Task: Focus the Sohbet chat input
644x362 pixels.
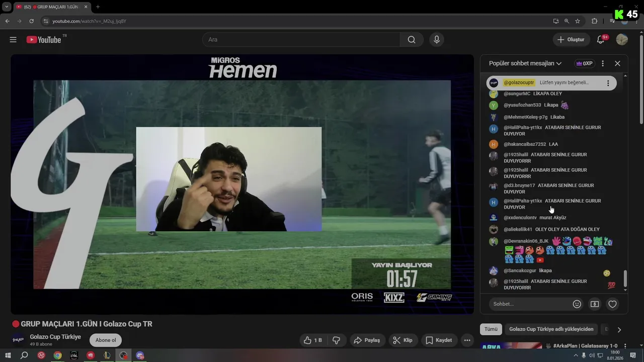Action: [x=529, y=304]
